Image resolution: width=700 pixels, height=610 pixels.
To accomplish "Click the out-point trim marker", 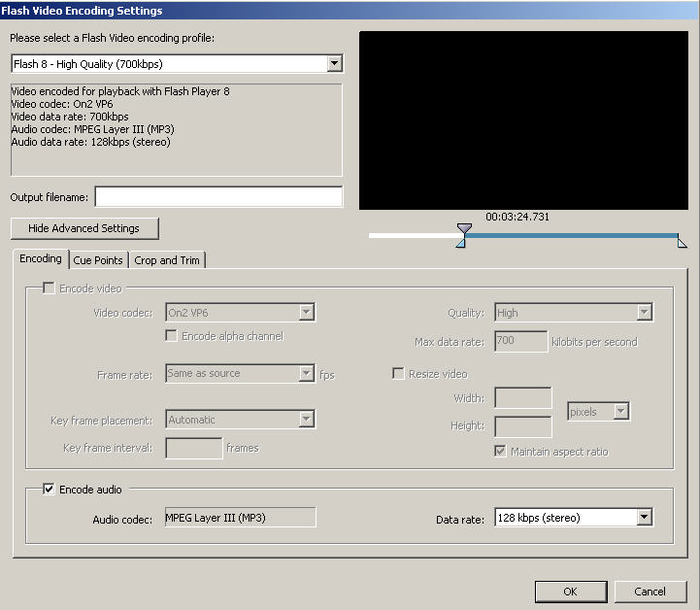I will pyautogui.click(x=683, y=243).
